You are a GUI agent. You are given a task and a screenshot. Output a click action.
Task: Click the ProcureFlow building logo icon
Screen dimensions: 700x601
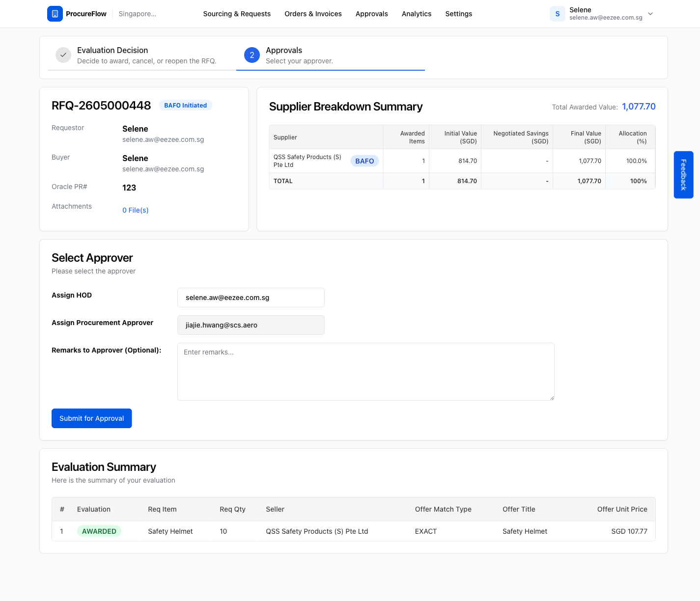tap(55, 14)
